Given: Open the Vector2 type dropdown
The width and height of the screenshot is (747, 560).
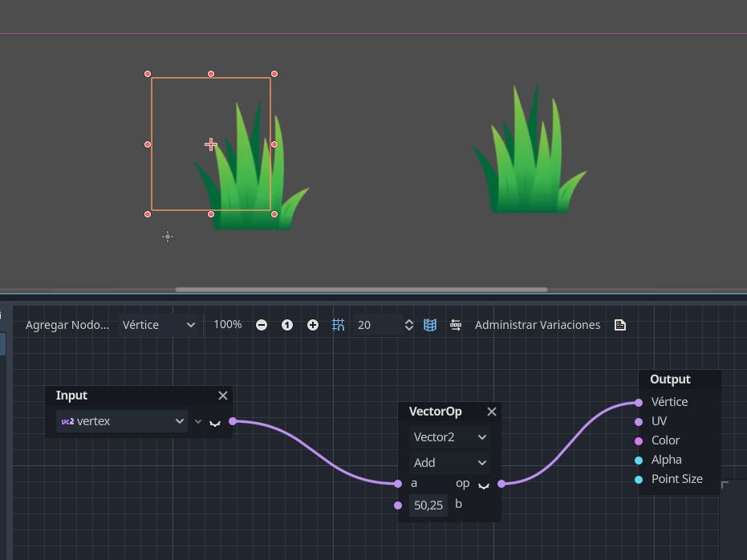Looking at the screenshot, I should coord(449,437).
